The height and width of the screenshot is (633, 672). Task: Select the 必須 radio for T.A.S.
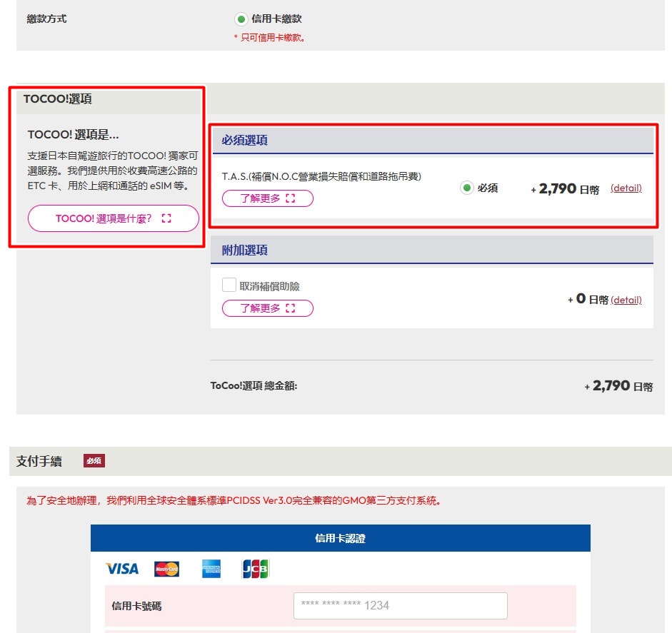click(467, 188)
